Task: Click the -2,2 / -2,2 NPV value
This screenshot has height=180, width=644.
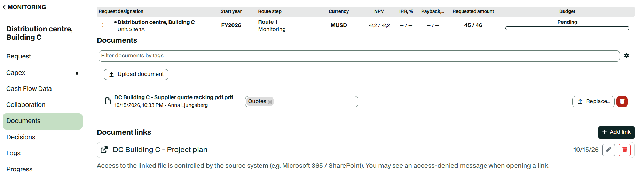Action: [x=379, y=25]
